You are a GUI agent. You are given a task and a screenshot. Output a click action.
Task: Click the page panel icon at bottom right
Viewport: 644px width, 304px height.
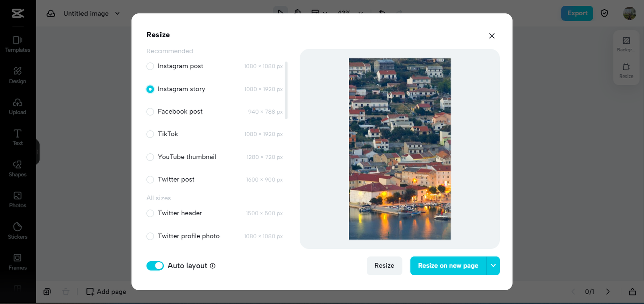633,292
